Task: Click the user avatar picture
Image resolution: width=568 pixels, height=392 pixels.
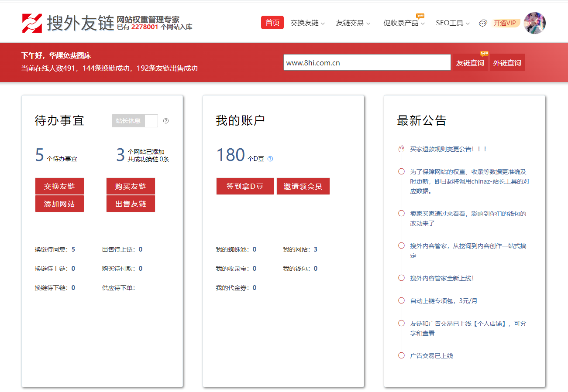Action: tap(534, 23)
